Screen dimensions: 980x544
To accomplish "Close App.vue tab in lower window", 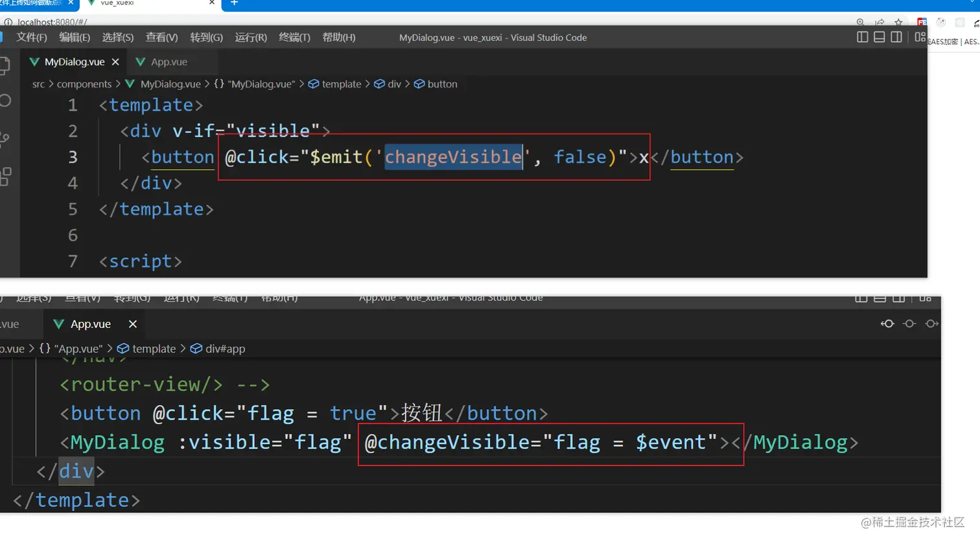I will tap(132, 324).
